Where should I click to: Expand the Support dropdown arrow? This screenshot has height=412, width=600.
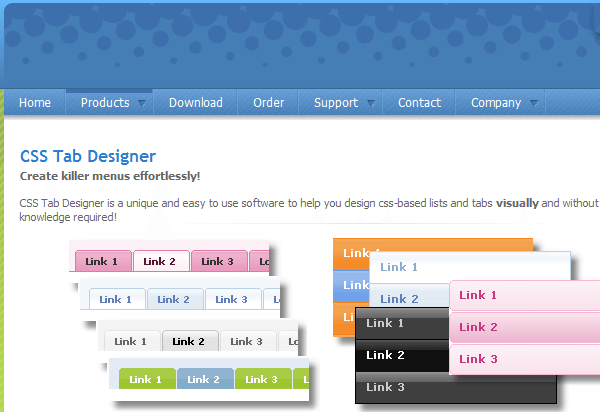click(x=371, y=103)
